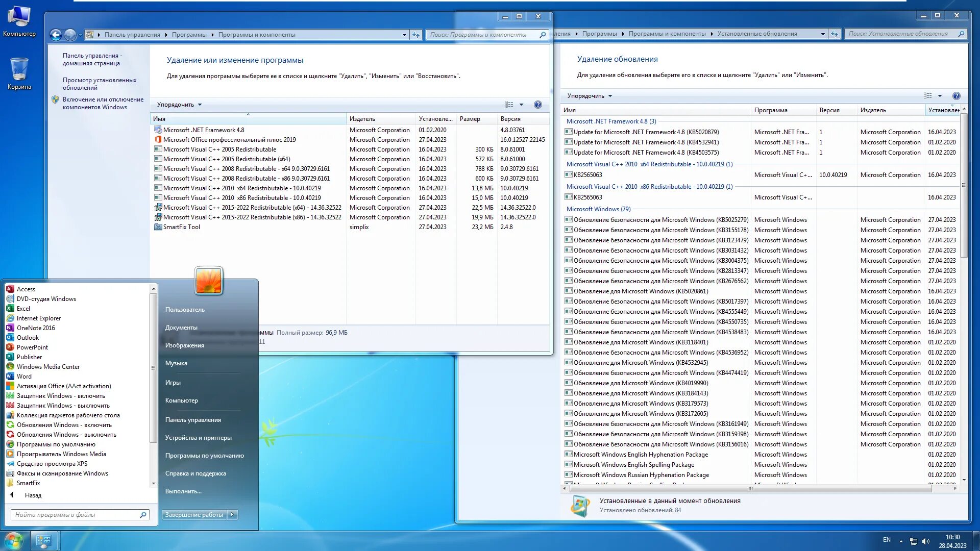Launch Access from Start menu list
The height and width of the screenshot is (551, 980).
(x=26, y=289)
